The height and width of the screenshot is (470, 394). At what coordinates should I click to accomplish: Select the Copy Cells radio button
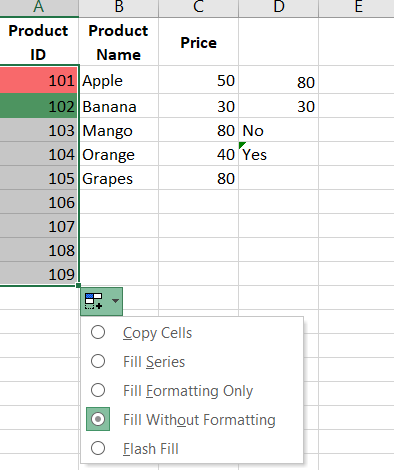pos(98,332)
